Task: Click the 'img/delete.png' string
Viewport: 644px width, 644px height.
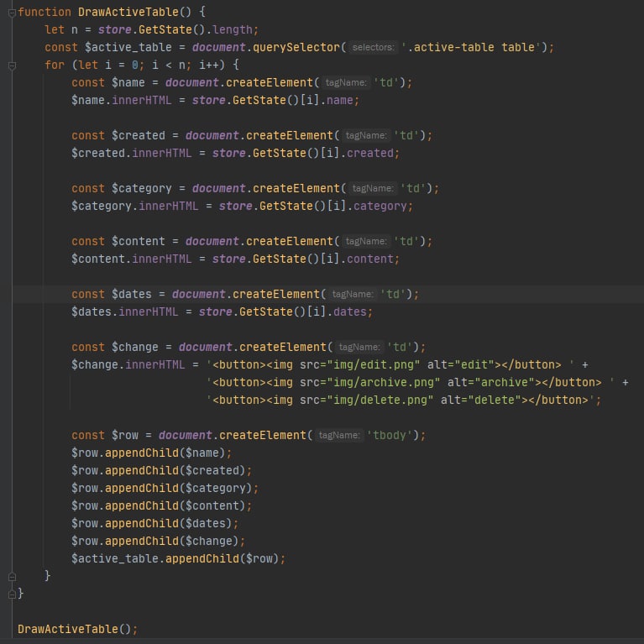Action: pyautogui.click(x=380, y=401)
